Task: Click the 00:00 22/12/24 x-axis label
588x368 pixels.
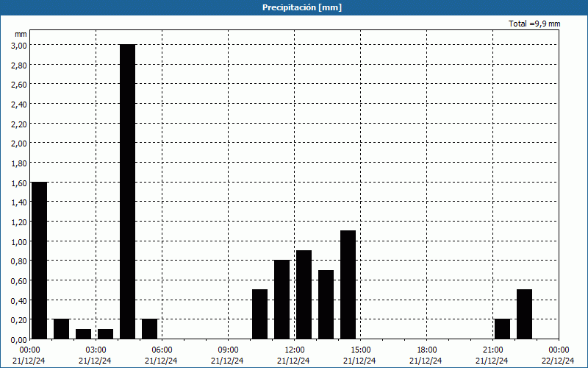Action: click(x=558, y=355)
